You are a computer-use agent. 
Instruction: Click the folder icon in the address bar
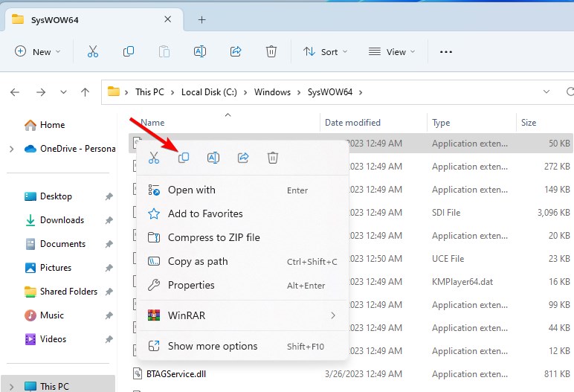[x=114, y=91]
